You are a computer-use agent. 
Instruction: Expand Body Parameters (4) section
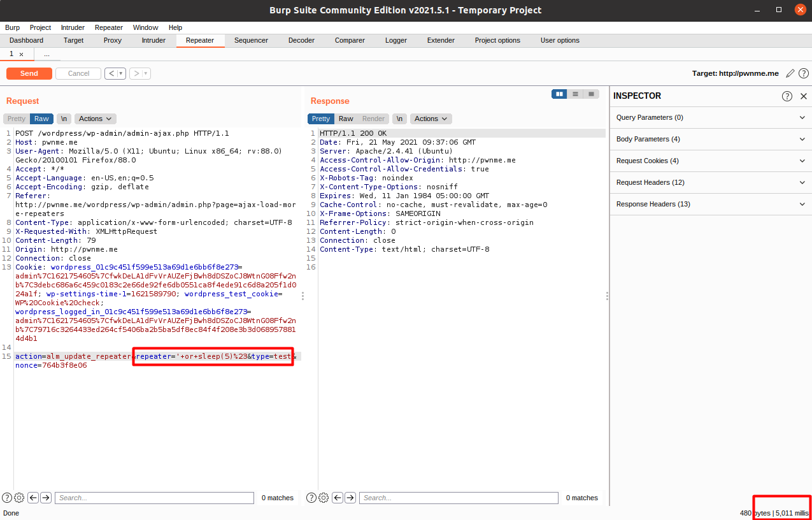710,139
